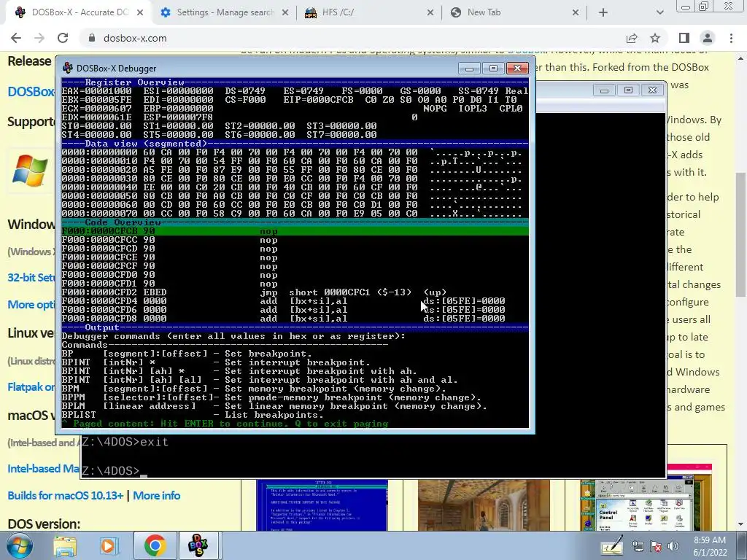
Task: Click the Data view (segmented) header
Action: [295, 144]
